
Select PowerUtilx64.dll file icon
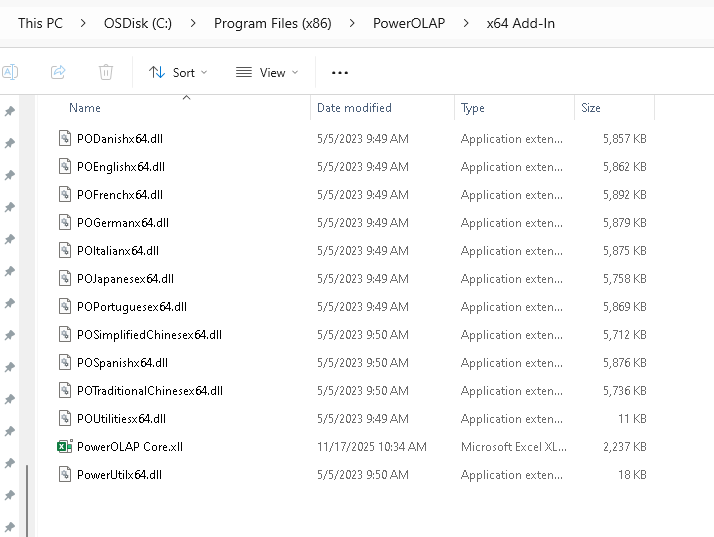pos(65,474)
